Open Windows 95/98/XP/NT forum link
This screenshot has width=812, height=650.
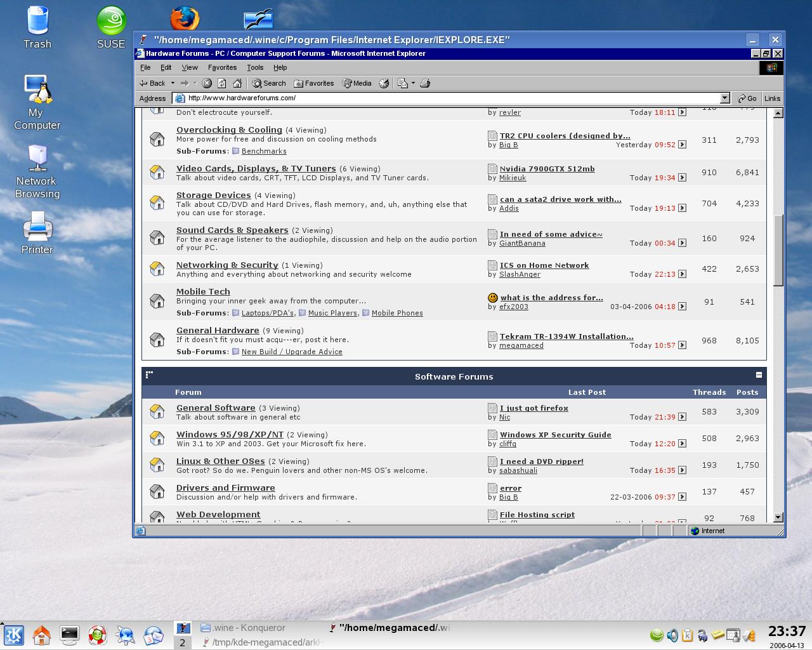click(x=230, y=434)
